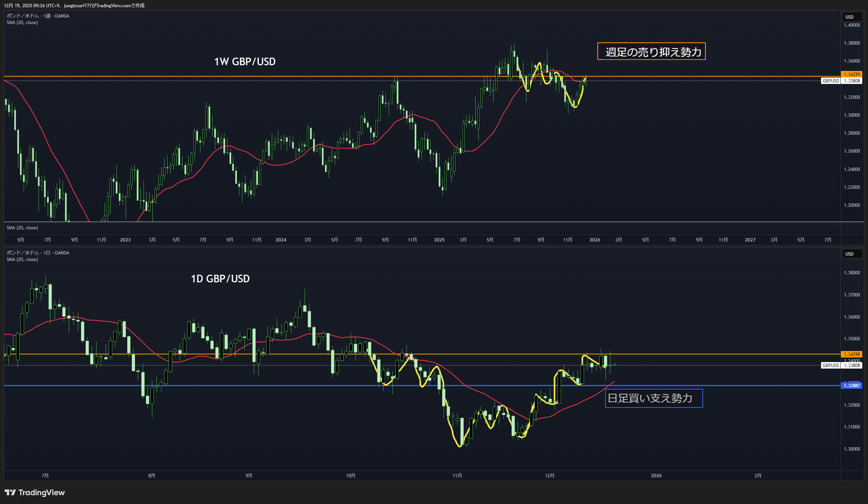Viewport: 868px width, 504px height.
Task: Click the blue 1.32887 price label on the daily axis
Action: 852,386
